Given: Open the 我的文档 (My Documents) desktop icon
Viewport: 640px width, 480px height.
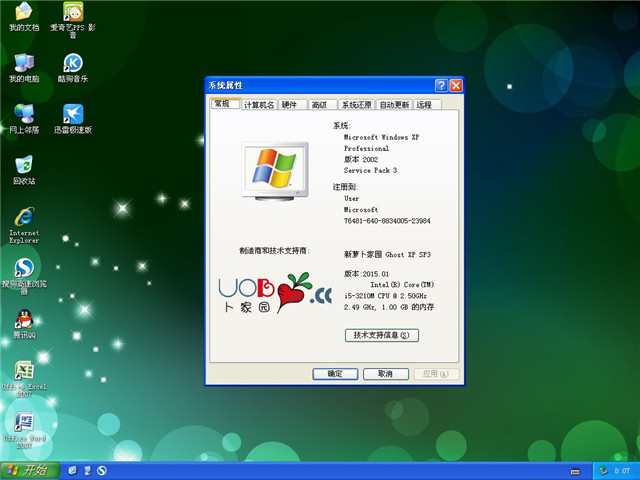Looking at the screenshot, I should (23, 13).
